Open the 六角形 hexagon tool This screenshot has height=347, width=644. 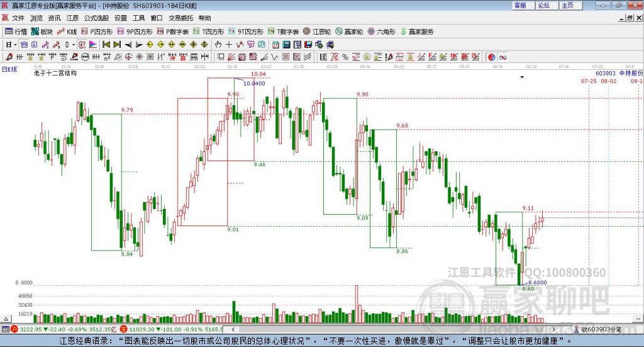tap(382, 31)
